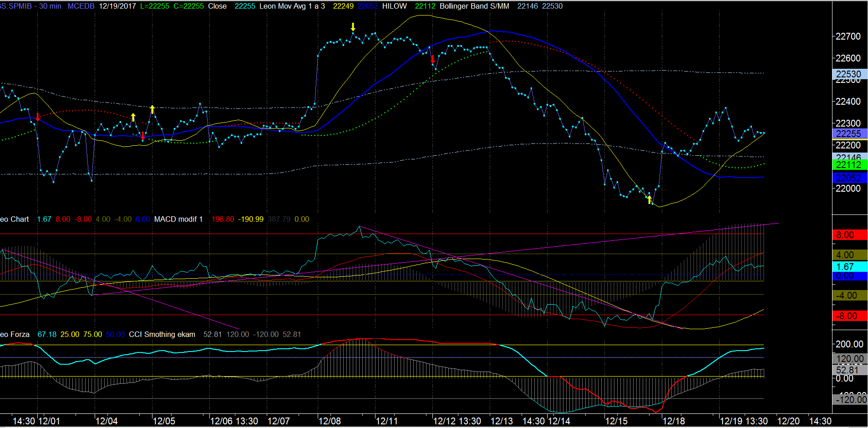Click the red sell arrow near 12/01
Viewport: 868px width, 428px height.
click(38, 117)
